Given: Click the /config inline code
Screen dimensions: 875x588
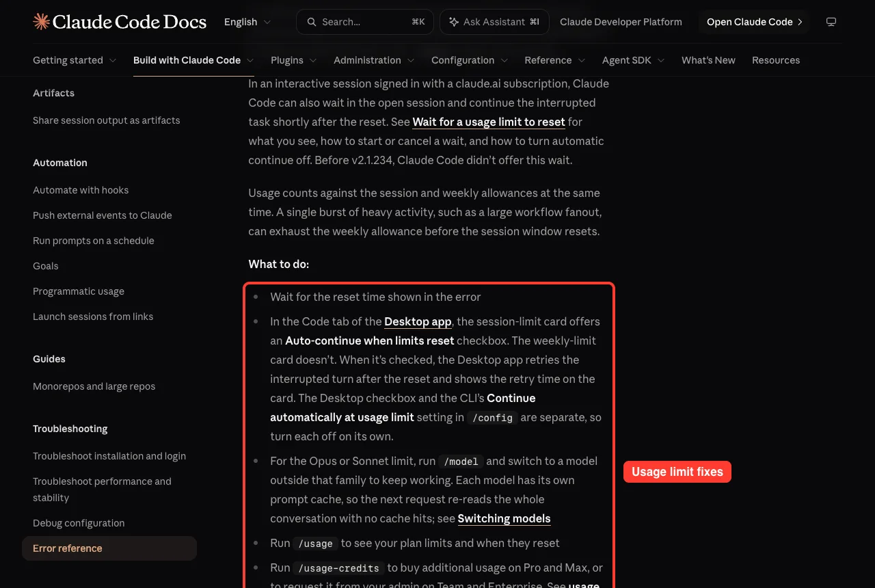Looking at the screenshot, I should point(492,418).
